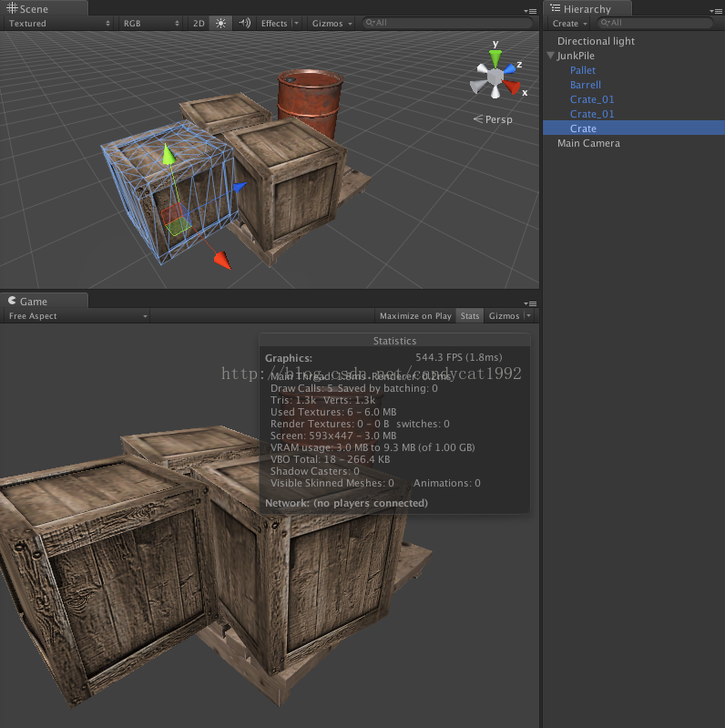Toggle scene lighting sun icon

tap(221, 23)
